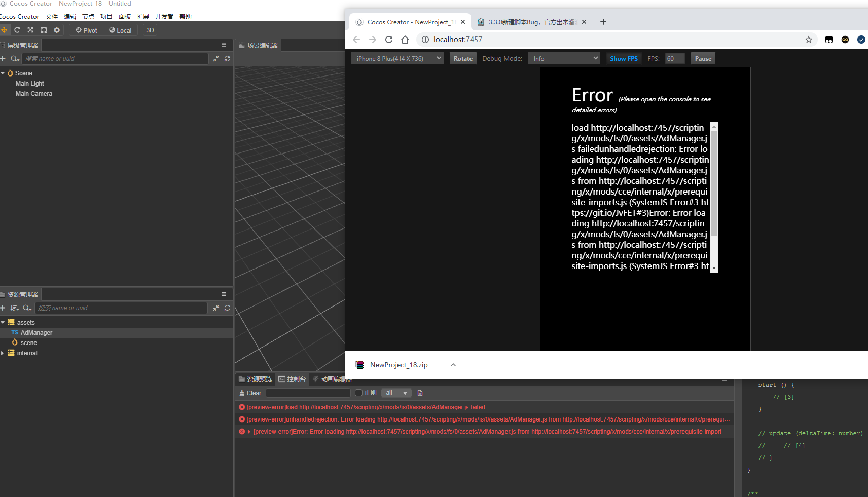Open the 开发者 menu
868x497 pixels.
click(x=164, y=17)
